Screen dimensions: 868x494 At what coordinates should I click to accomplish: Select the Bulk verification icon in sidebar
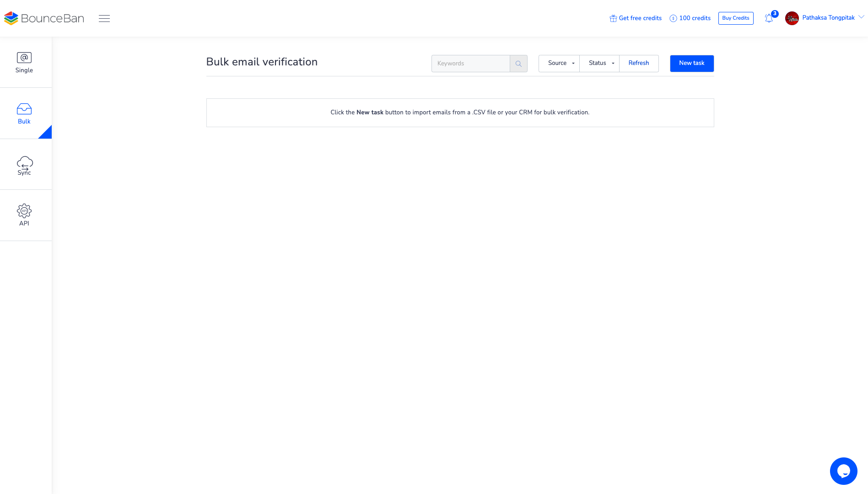click(x=24, y=109)
